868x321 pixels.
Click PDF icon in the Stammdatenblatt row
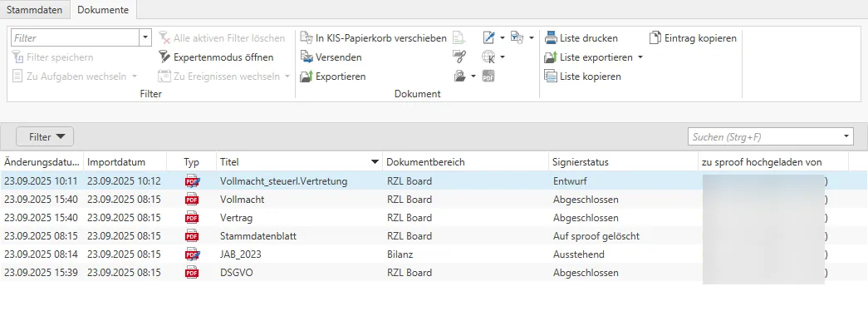[x=192, y=236]
